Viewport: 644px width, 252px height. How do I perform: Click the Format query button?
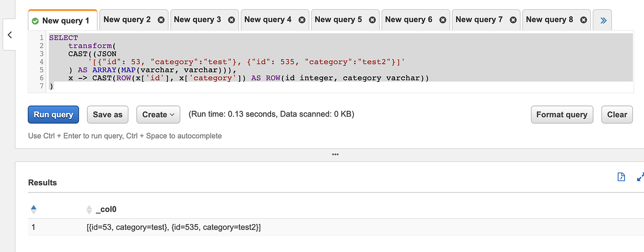[561, 114]
